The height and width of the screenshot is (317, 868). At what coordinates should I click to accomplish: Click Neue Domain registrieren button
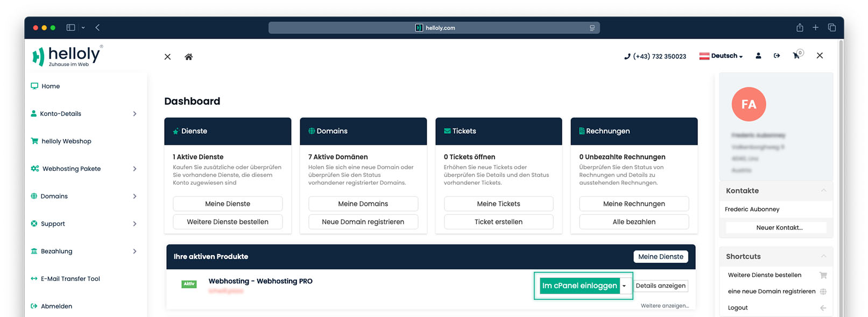[x=363, y=222]
